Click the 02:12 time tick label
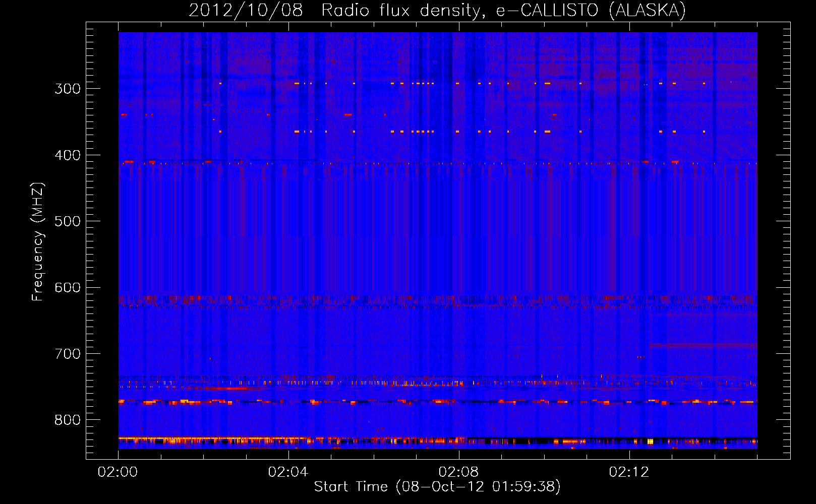This screenshot has height=504, width=816. [629, 472]
